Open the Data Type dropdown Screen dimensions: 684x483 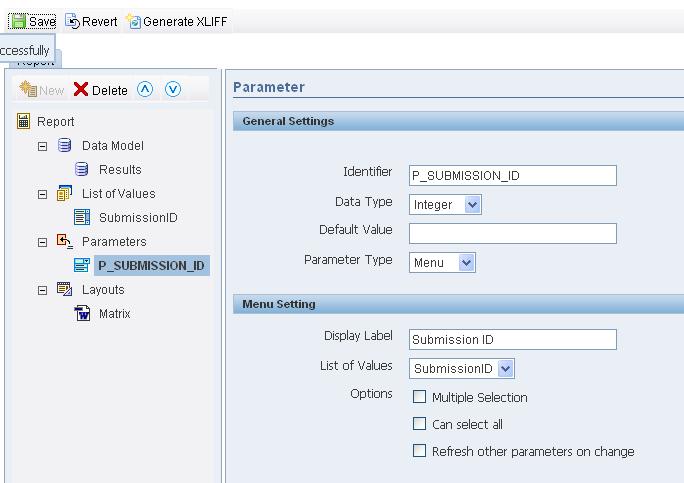(472, 205)
